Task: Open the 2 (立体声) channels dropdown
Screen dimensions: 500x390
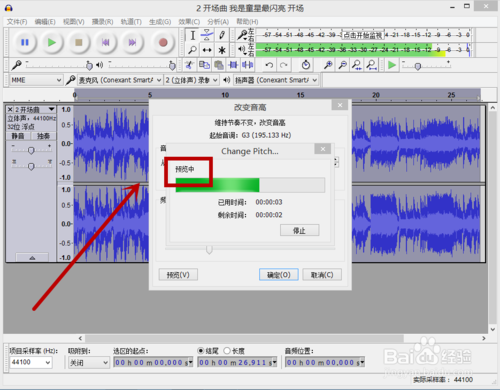Action: click(x=192, y=80)
